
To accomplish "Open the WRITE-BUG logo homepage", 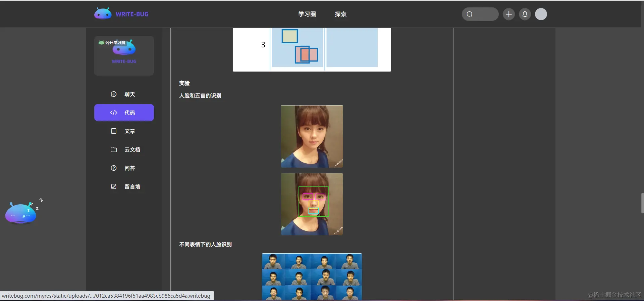I will [121, 14].
